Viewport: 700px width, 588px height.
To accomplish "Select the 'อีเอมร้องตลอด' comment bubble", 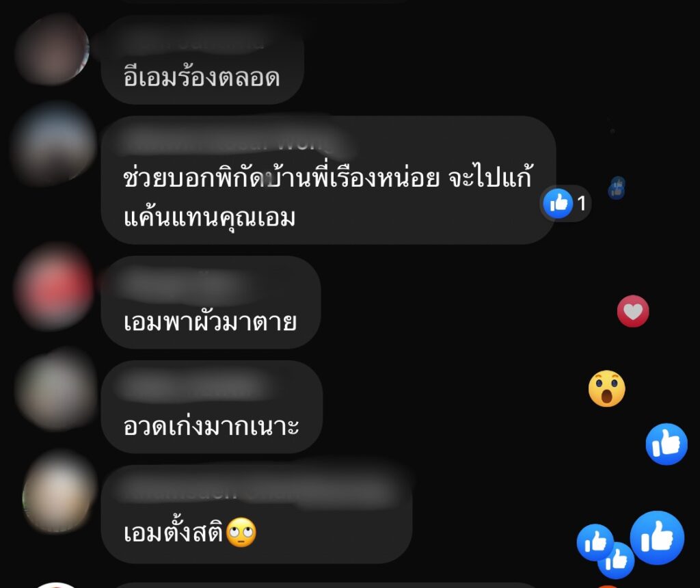I will pyautogui.click(x=202, y=60).
